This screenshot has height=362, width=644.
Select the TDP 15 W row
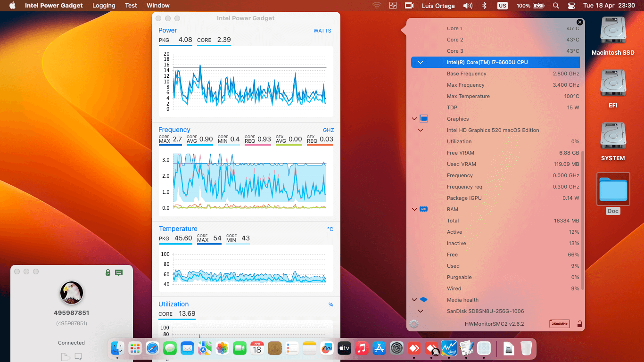[x=495, y=107]
